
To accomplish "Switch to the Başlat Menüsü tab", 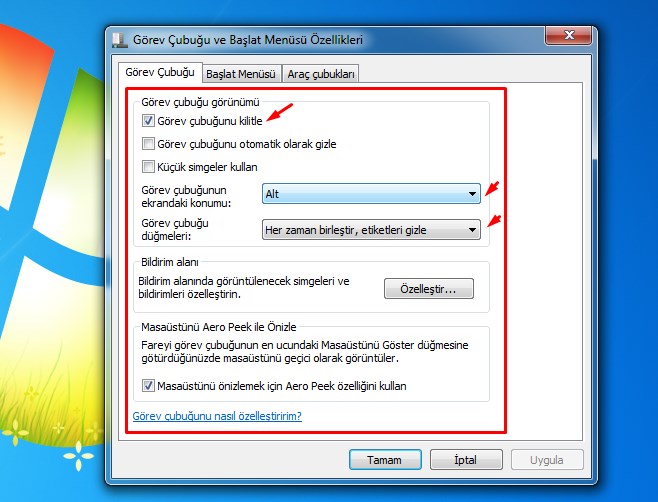I will [x=240, y=73].
